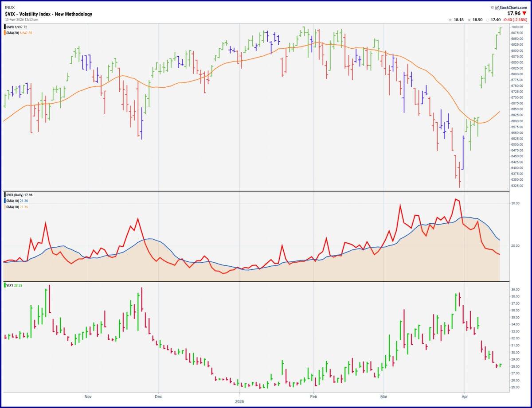Click the orange SMA(20) legend marker

[x=4, y=31]
